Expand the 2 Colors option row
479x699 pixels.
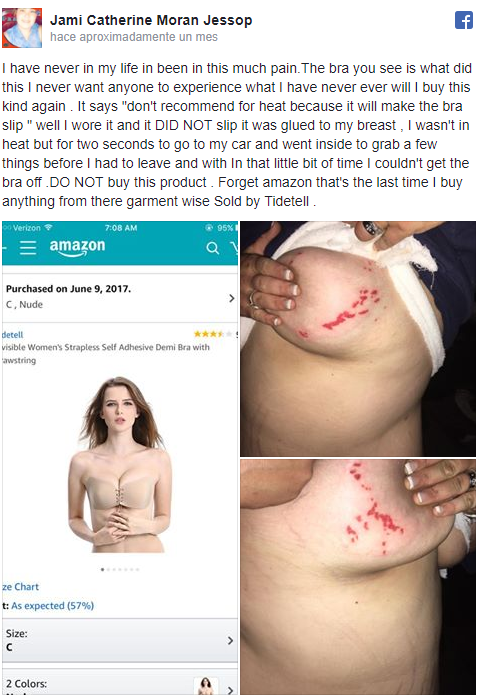120,683
